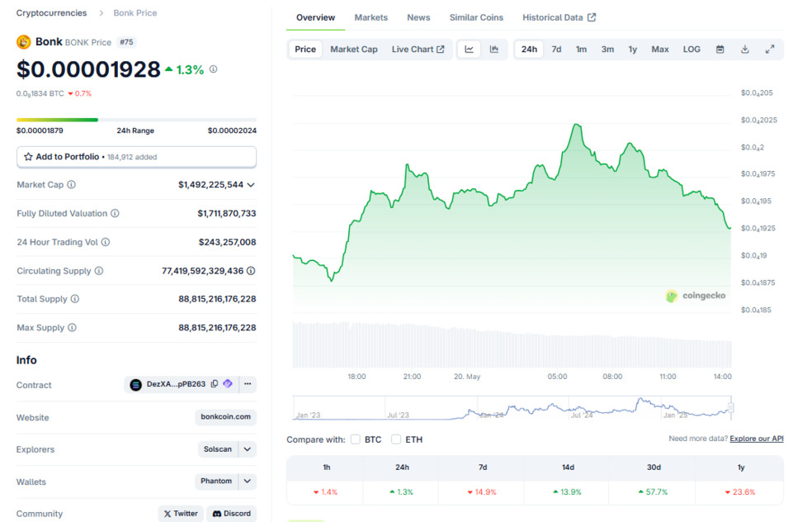Set chart range to 3m
This screenshot has width=812, height=522.
click(x=607, y=50)
